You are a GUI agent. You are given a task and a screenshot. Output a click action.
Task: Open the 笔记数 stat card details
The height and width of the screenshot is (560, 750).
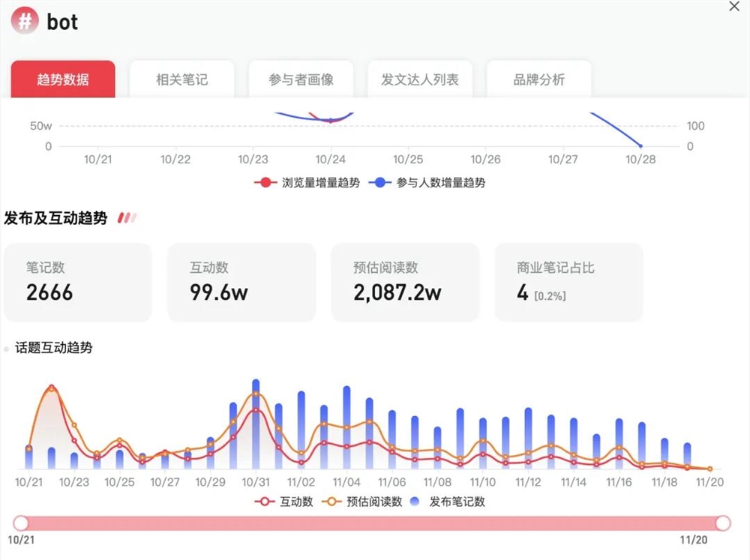[x=78, y=283]
